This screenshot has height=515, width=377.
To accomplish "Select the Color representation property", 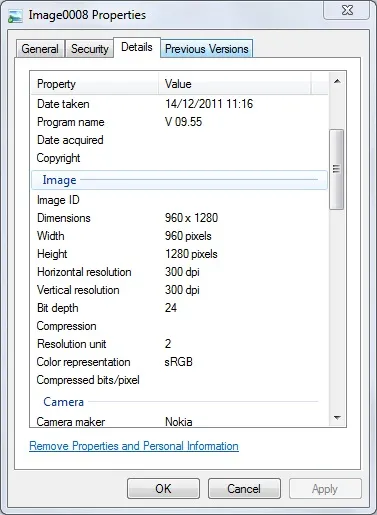I will [83, 362].
